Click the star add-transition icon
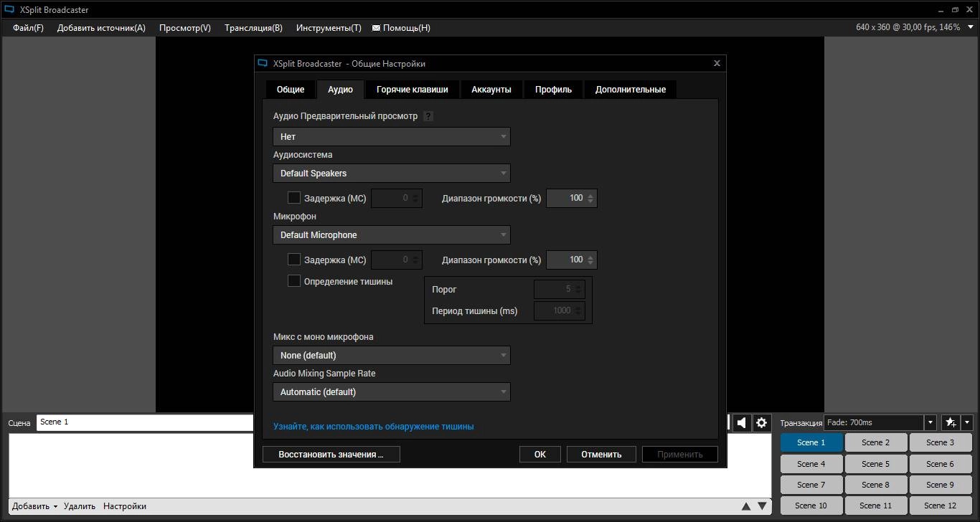Viewport: 980px width, 522px height. (951, 422)
